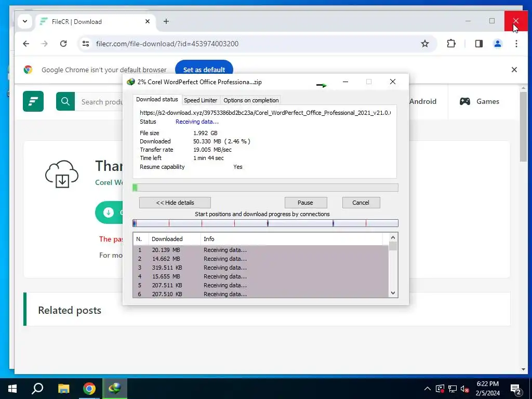Show hidden system tray icons
This screenshot has width=532, height=399.
point(428,389)
